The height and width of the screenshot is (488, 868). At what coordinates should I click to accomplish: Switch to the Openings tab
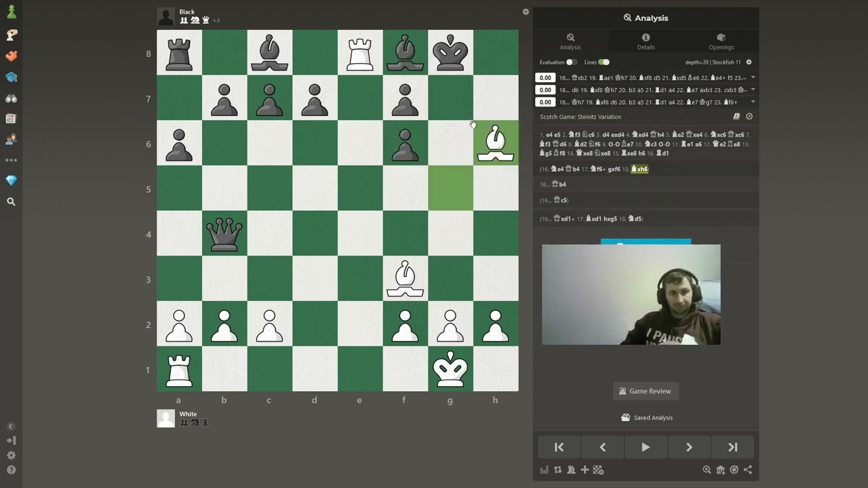(x=721, y=41)
